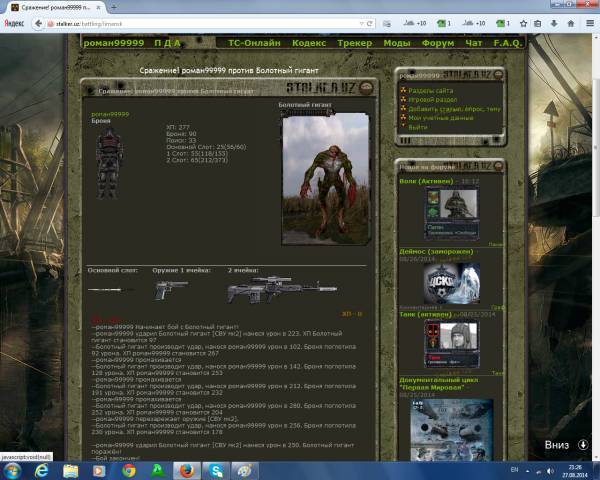This screenshot has width=600, height=480.
Task: Open the Трекер menu item
Action: tap(354, 43)
